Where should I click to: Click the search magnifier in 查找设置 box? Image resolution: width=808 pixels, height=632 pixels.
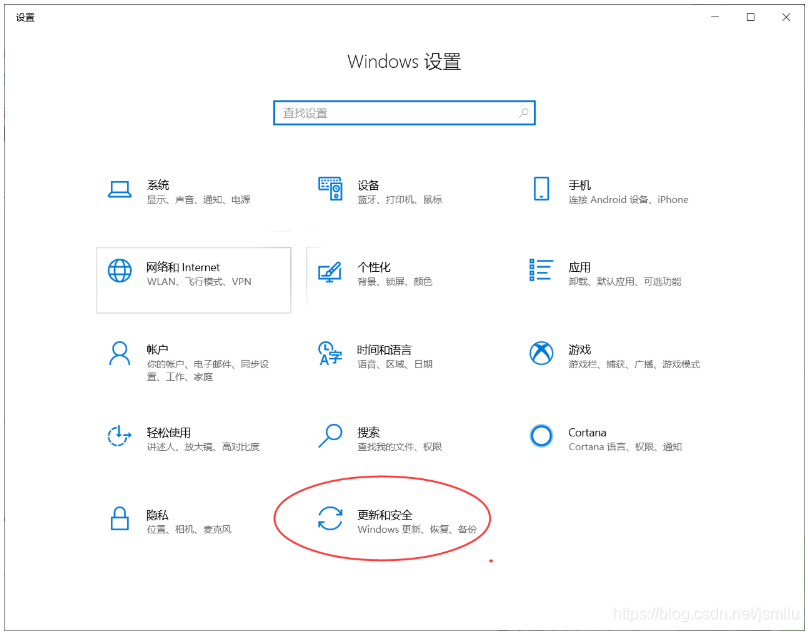pyautogui.click(x=524, y=112)
